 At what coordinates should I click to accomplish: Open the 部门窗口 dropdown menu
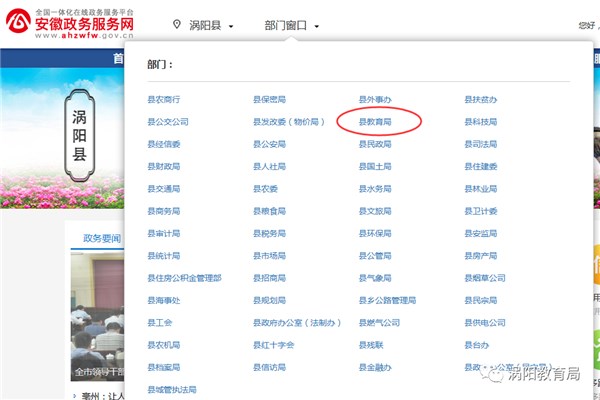click(292, 25)
